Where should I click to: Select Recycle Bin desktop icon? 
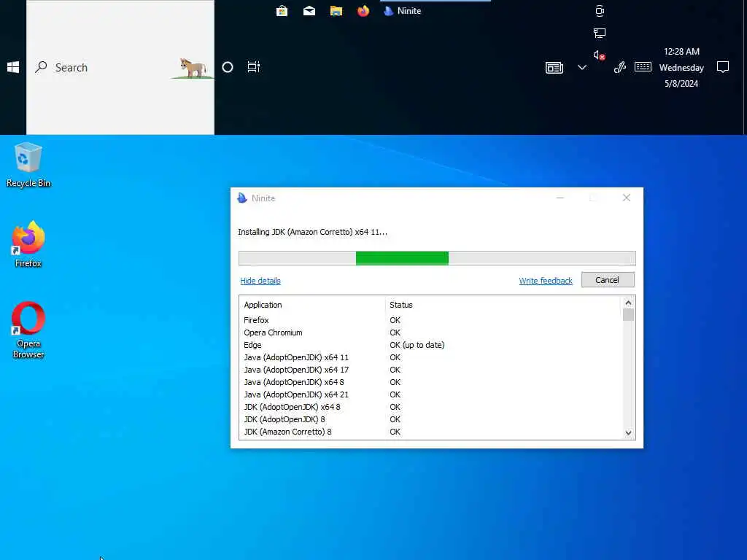[28, 165]
